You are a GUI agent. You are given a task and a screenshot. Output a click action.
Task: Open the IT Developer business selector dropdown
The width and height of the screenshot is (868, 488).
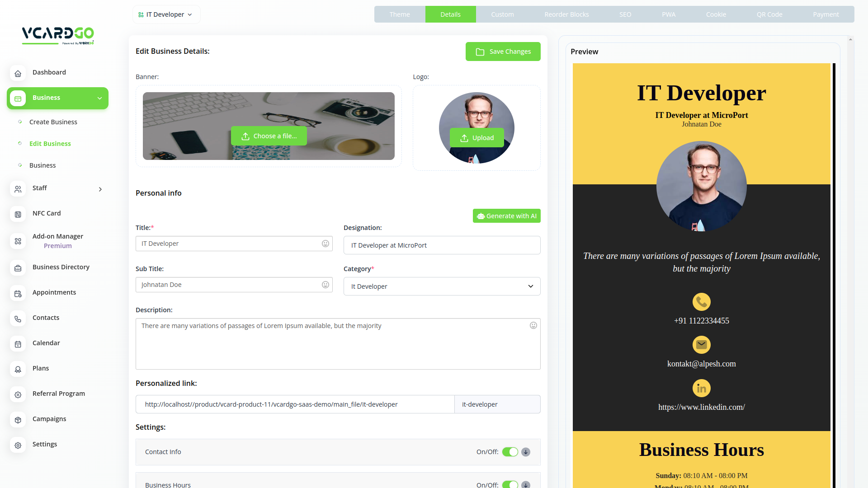[x=166, y=14]
